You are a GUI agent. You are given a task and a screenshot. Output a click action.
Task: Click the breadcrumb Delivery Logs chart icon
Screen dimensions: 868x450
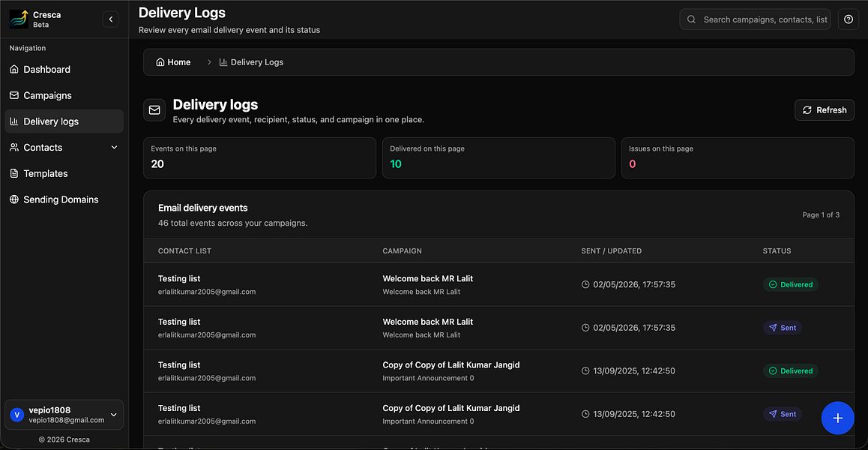pyautogui.click(x=223, y=62)
